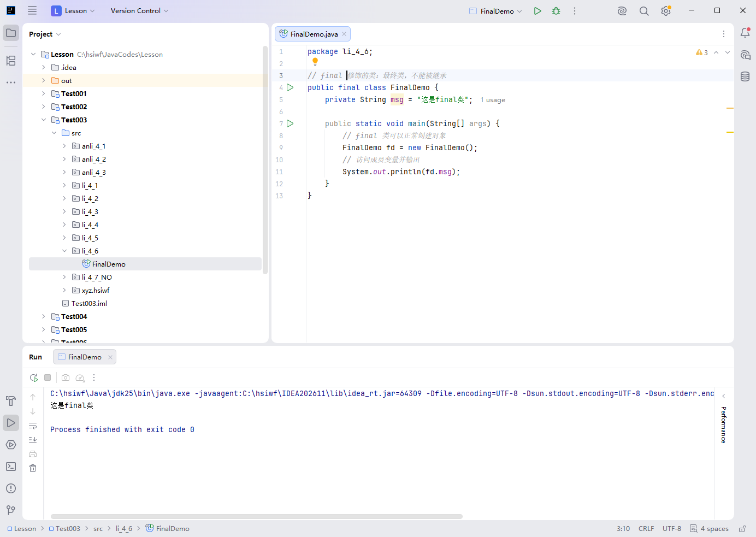Open Search Everywhere magnifier

(644, 11)
